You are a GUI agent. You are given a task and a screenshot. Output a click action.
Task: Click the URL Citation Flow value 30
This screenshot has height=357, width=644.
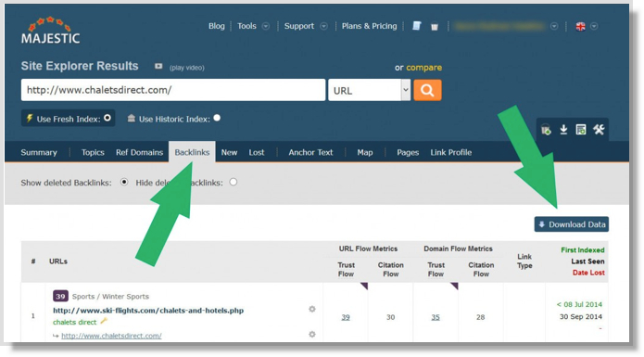[x=390, y=317]
